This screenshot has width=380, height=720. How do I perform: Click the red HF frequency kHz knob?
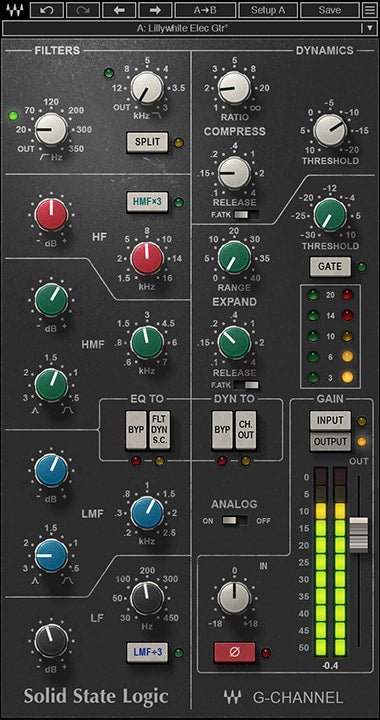pos(147,258)
